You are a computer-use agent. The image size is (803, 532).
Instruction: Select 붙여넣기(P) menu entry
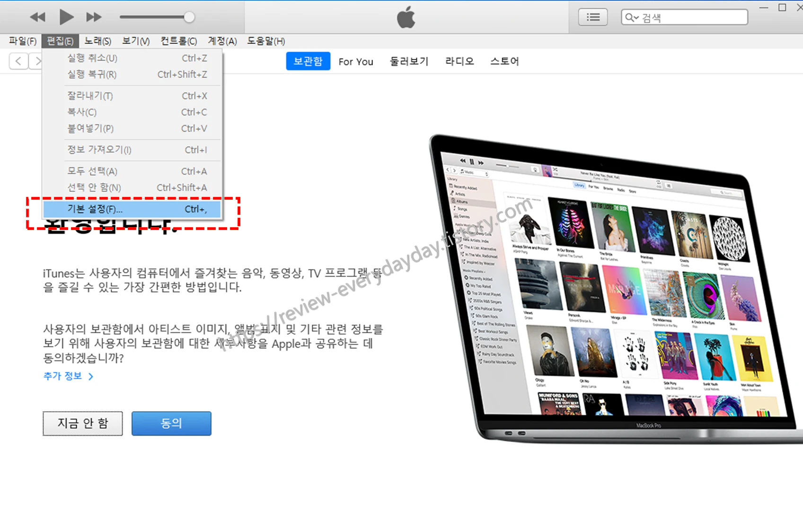coord(132,128)
